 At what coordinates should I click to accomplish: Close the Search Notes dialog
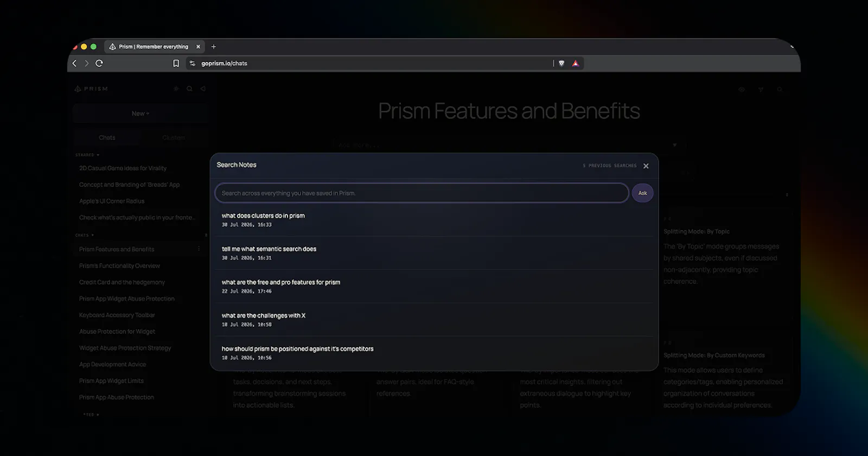pos(646,166)
